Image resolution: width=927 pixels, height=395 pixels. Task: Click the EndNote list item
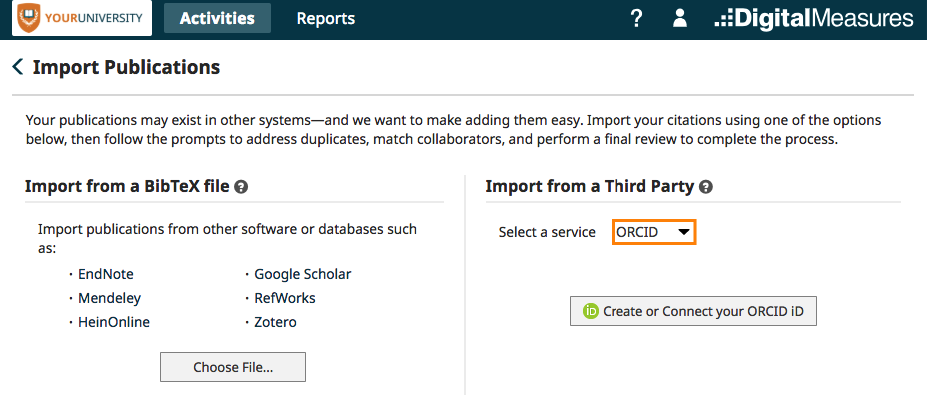tap(106, 274)
